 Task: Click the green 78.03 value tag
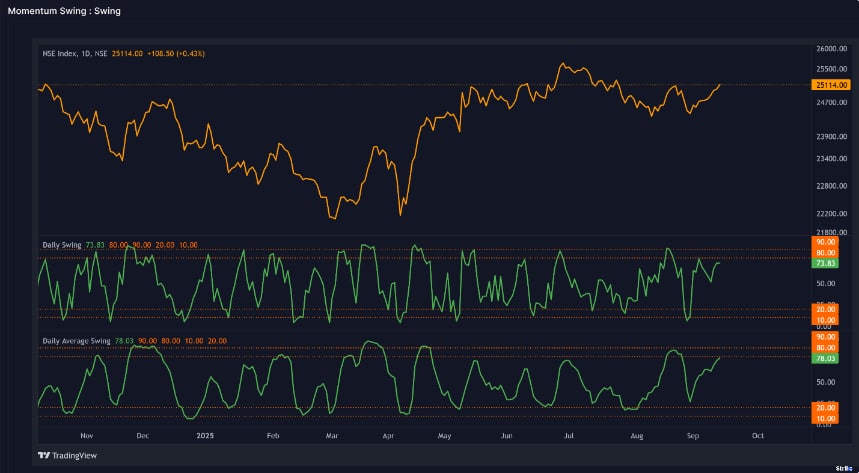[x=826, y=357]
